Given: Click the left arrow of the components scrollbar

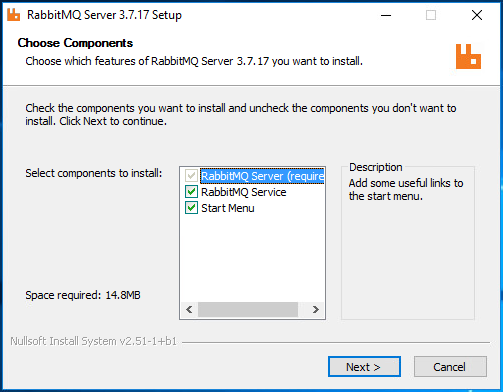Looking at the screenshot, I should 189,310.
